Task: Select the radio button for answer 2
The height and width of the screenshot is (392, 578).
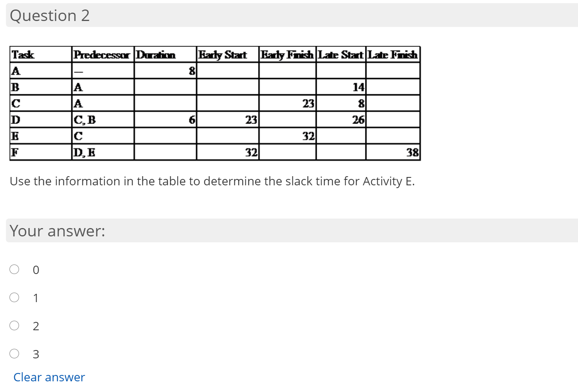Action: click(14, 325)
